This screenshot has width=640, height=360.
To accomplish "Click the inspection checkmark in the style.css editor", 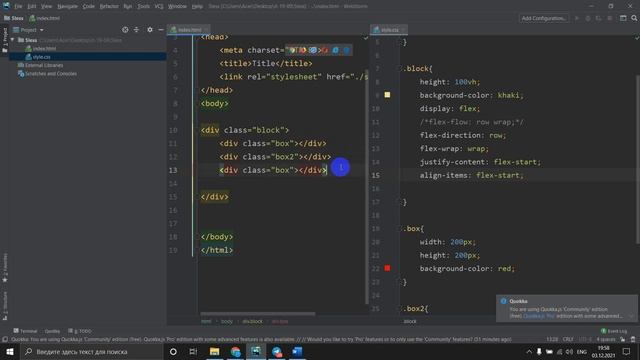I will (637, 38).
